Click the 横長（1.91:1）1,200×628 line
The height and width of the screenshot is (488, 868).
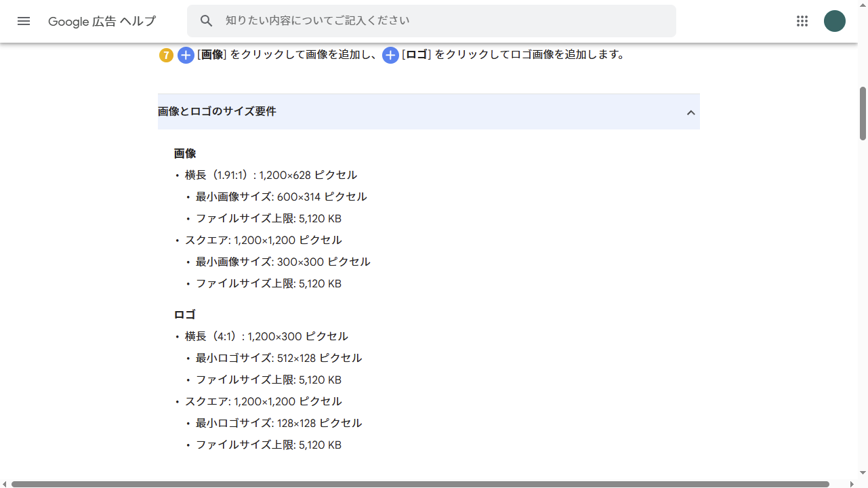[271, 175]
